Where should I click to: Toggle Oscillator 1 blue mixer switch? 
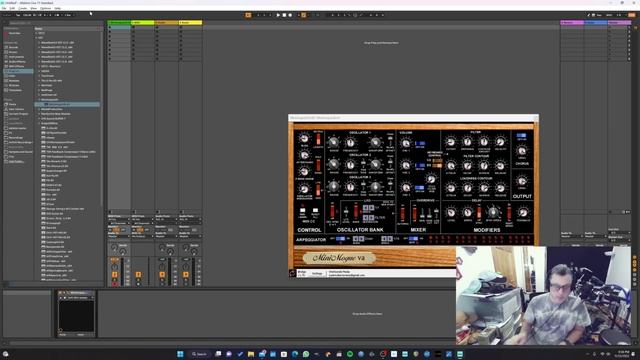[x=420, y=143]
